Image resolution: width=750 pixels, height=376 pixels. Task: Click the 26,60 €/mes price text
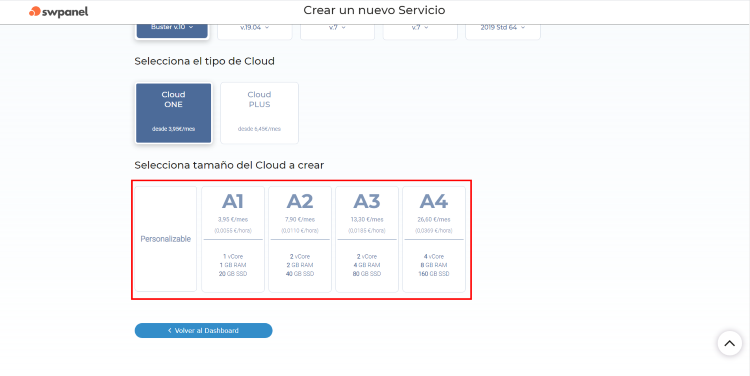pyautogui.click(x=434, y=220)
